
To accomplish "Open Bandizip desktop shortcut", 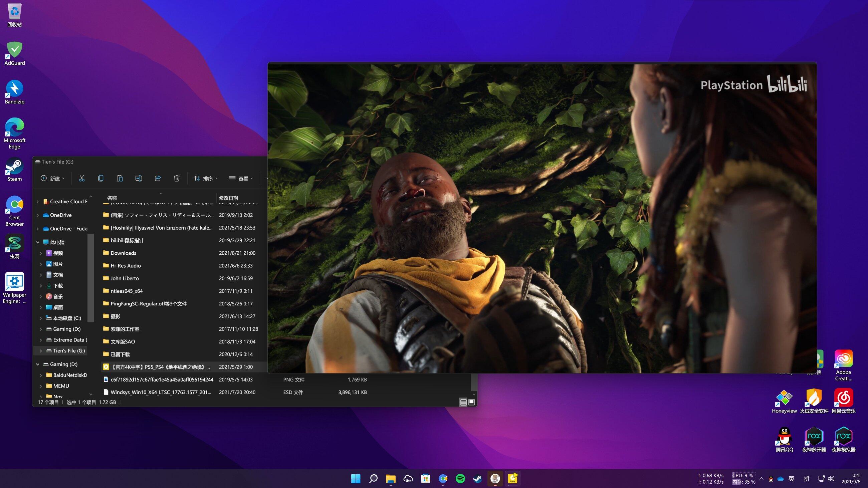I will pos(14,92).
